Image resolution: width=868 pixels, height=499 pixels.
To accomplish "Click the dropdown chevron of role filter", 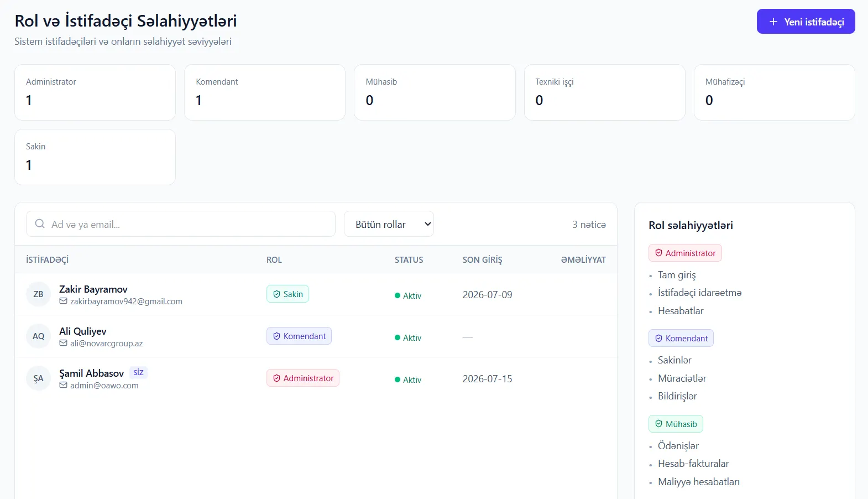I will 427,224.
